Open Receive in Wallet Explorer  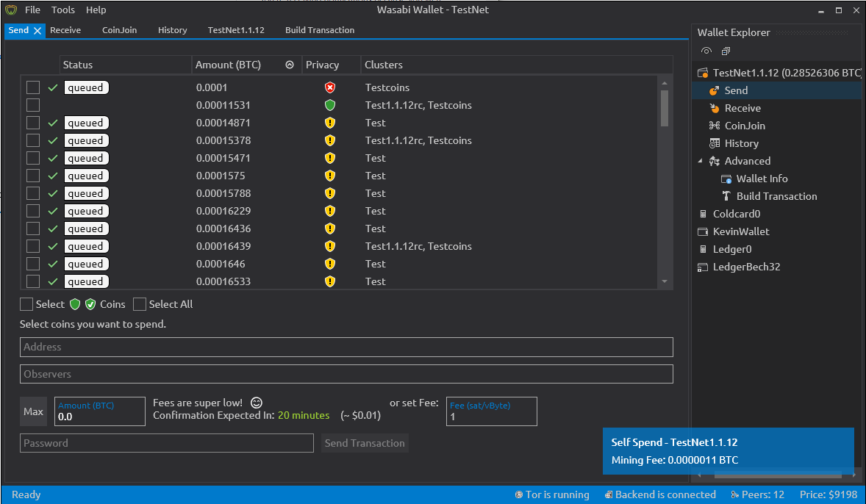(742, 108)
